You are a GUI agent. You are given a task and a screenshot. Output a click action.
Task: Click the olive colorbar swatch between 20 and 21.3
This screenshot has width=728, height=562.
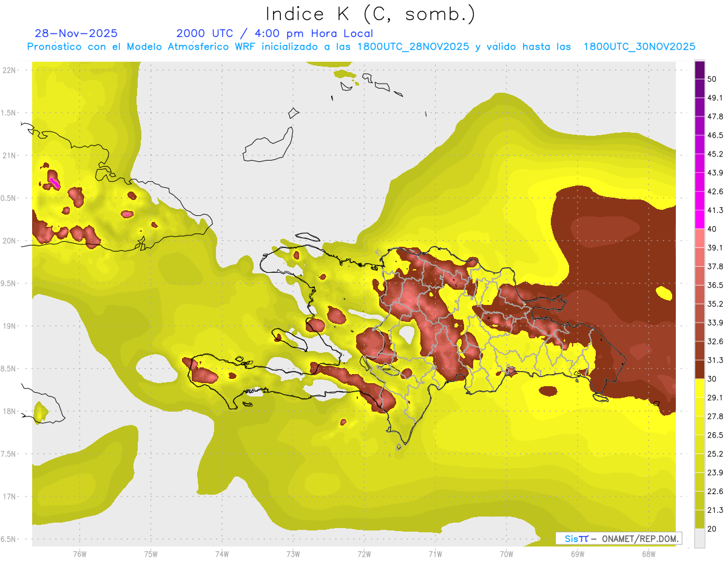coord(699,519)
